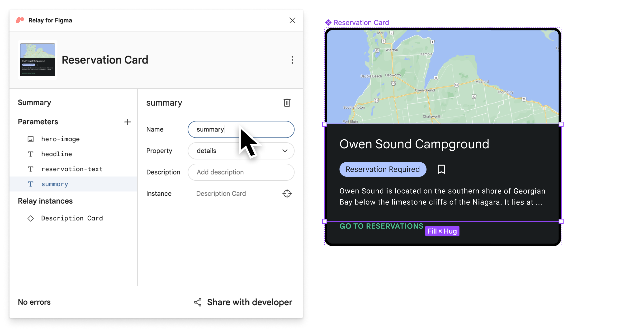This screenshot has width=644, height=332.
Task: Click the Summary tab in left panel
Action: (34, 102)
